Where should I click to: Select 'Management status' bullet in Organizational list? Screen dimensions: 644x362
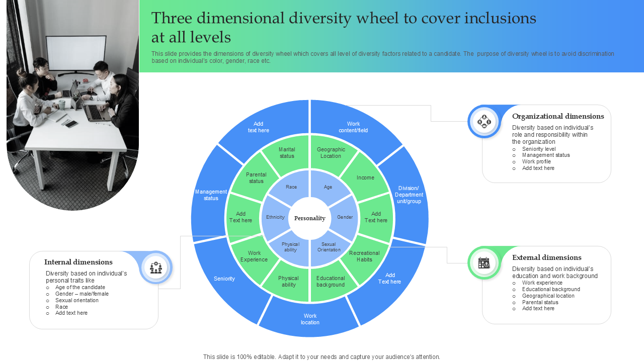click(546, 155)
